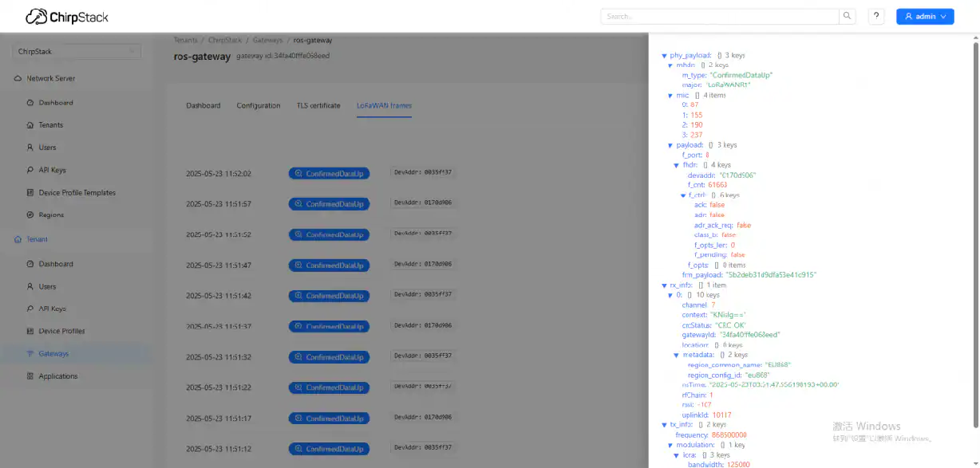
Task: Collapse the rx_info JSON node
Action: (x=664, y=285)
